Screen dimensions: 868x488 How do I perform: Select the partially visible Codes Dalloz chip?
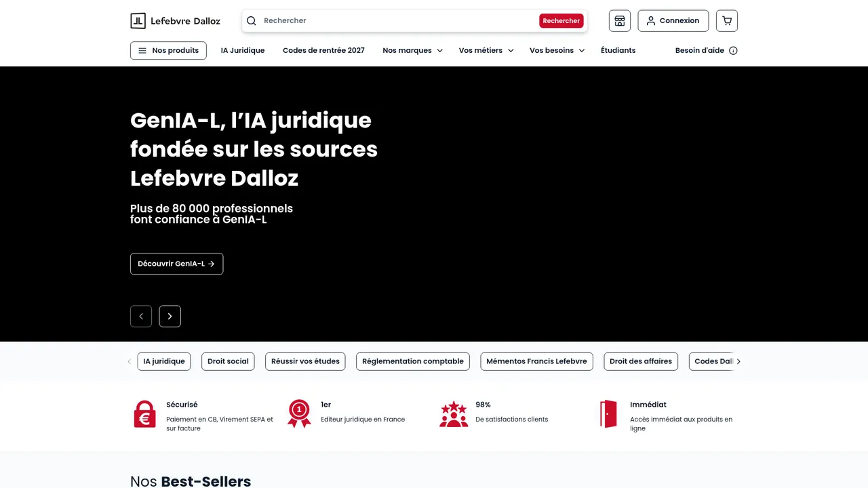(711, 361)
